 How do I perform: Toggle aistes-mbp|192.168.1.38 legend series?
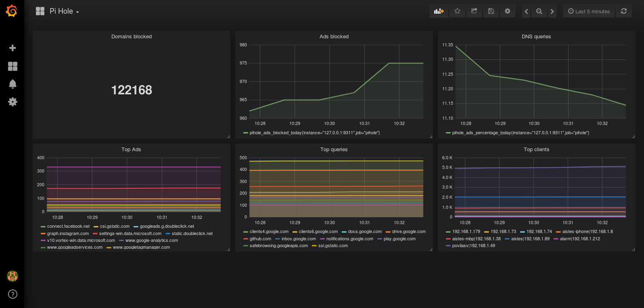click(x=477, y=239)
